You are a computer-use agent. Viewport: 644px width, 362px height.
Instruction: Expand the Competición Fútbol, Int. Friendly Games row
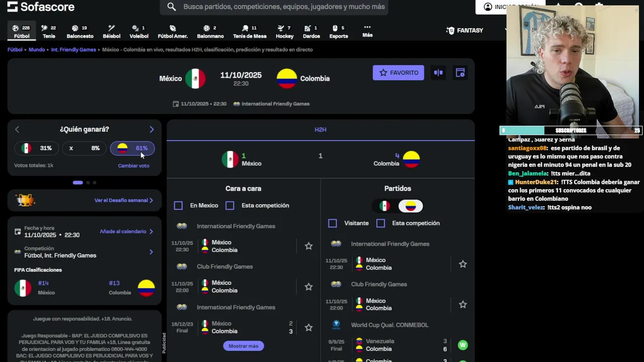(x=84, y=252)
